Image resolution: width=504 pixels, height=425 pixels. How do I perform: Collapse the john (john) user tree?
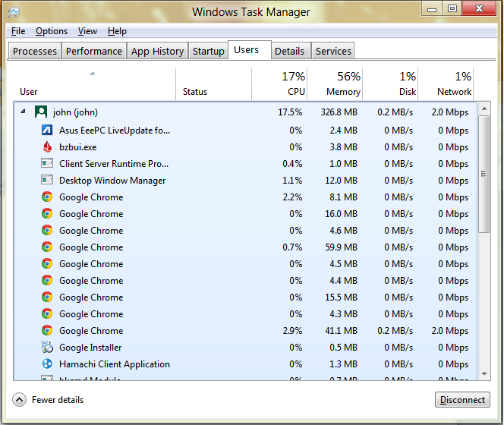pos(23,112)
